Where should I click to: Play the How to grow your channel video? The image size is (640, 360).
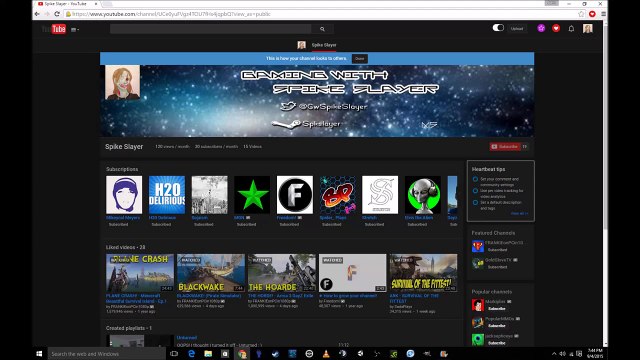[x=353, y=273]
